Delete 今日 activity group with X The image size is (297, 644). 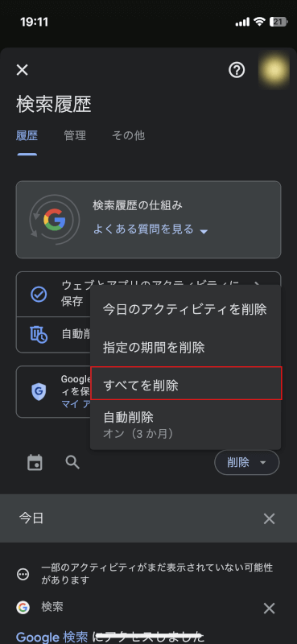269,518
